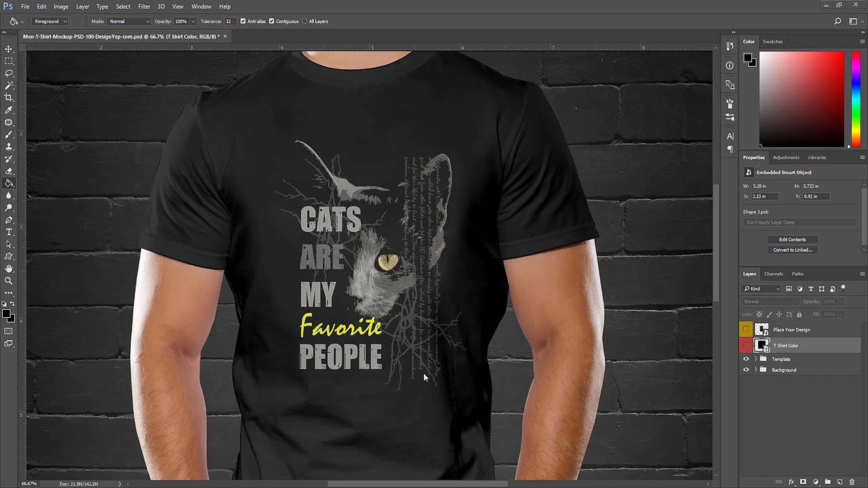Hide the Template group visibility eye
Viewport: 868px width, 488px height.
pyautogui.click(x=746, y=359)
